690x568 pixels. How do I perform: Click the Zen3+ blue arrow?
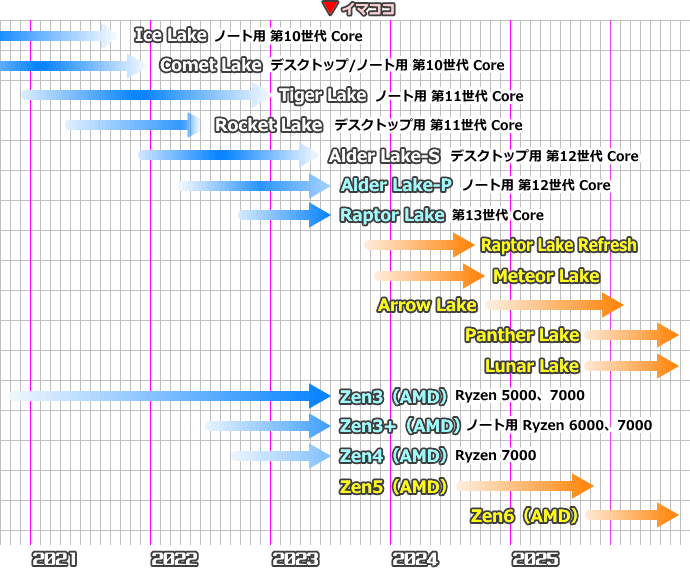pos(268,426)
